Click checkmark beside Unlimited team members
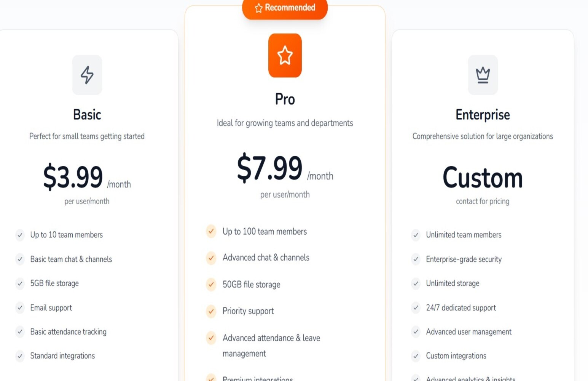This screenshot has width=588, height=381. [416, 235]
